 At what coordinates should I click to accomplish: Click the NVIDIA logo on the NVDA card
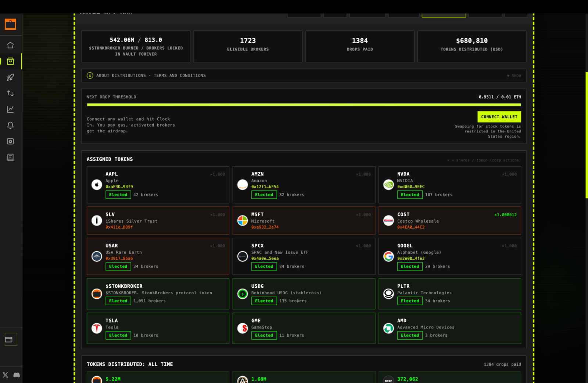click(x=388, y=184)
